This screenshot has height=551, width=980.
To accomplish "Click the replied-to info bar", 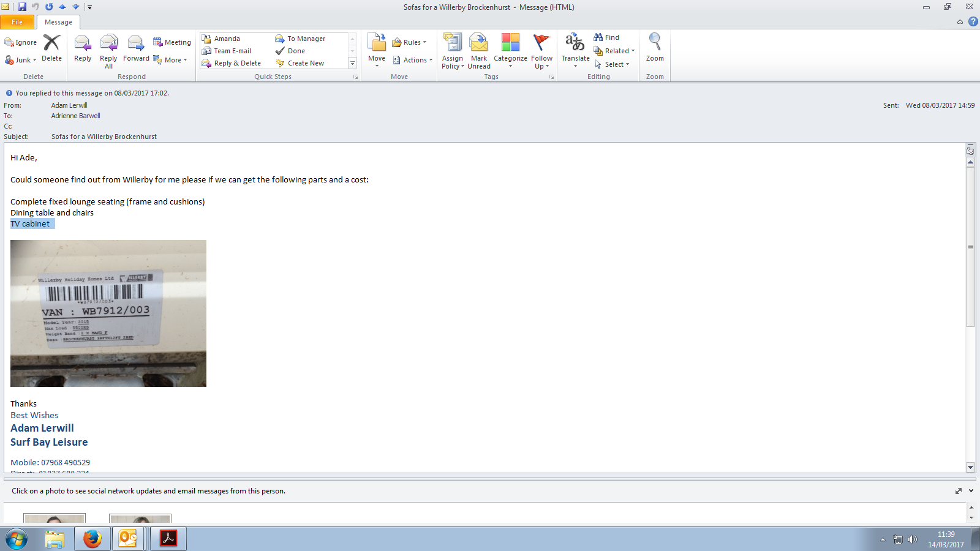I will 92,93.
